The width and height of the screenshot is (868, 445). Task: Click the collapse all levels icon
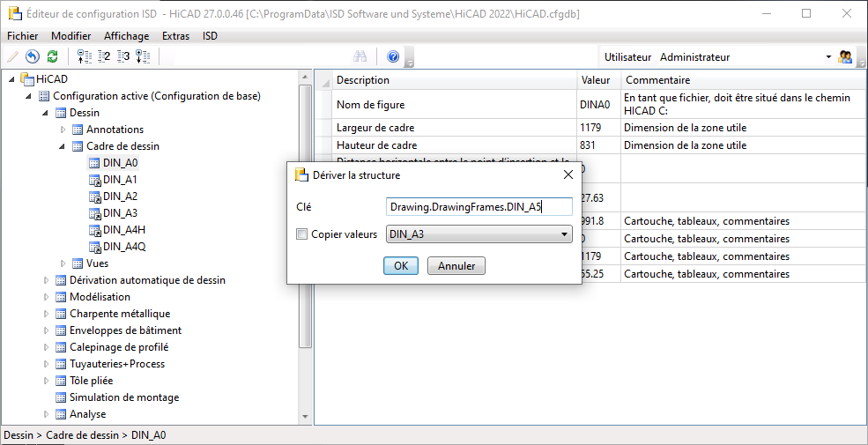[84, 56]
